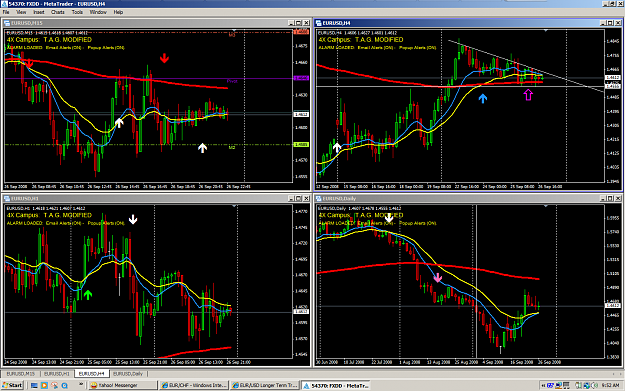Click the 4X Campus T.A.G. MODIFIED label in H4 chart
625x391 pixels.
click(x=361, y=40)
